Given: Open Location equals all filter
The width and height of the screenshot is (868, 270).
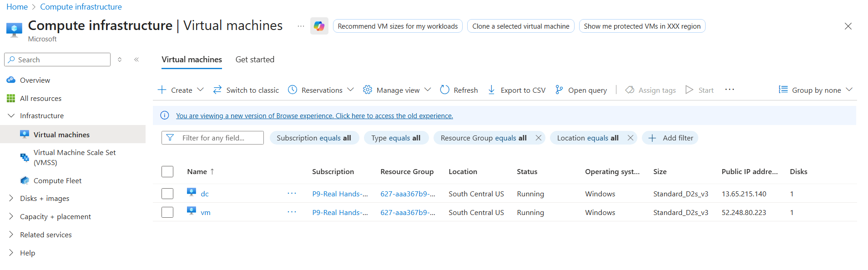Looking at the screenshot, I should pyautogui.click(x=588, y=138).
